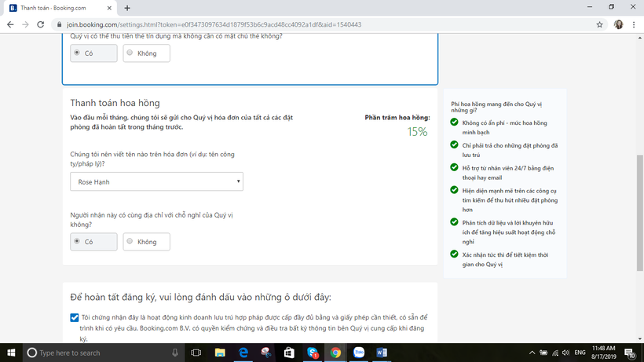
Task: Open Microsoft Word from the taskbar
Action: coord(382,353)
